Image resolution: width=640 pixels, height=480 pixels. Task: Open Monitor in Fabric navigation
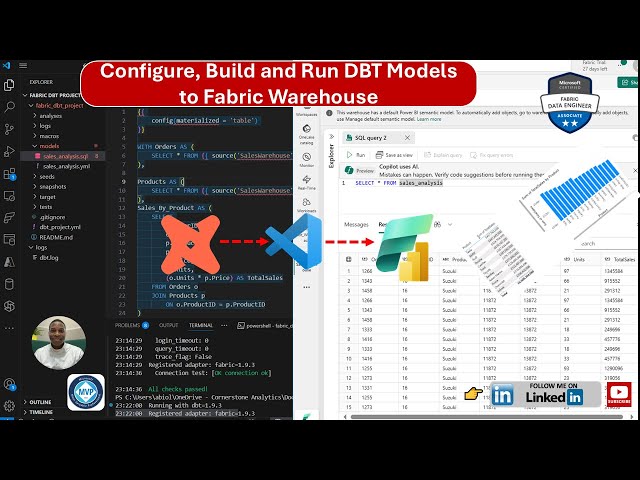pos(307,160)
